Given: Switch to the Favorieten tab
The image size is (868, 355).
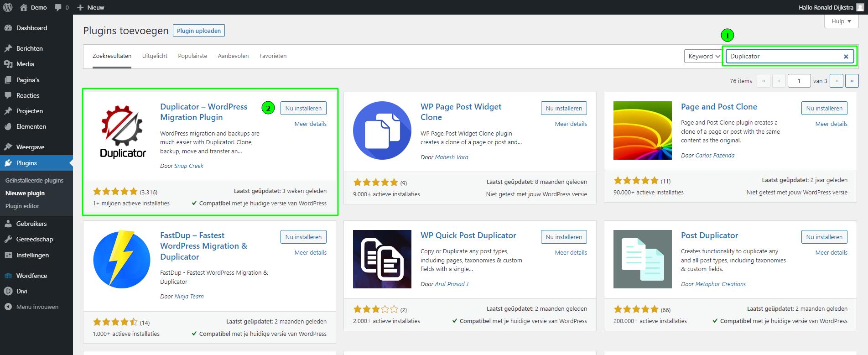Looking at the screenshot, I should [x=273, y=56].
